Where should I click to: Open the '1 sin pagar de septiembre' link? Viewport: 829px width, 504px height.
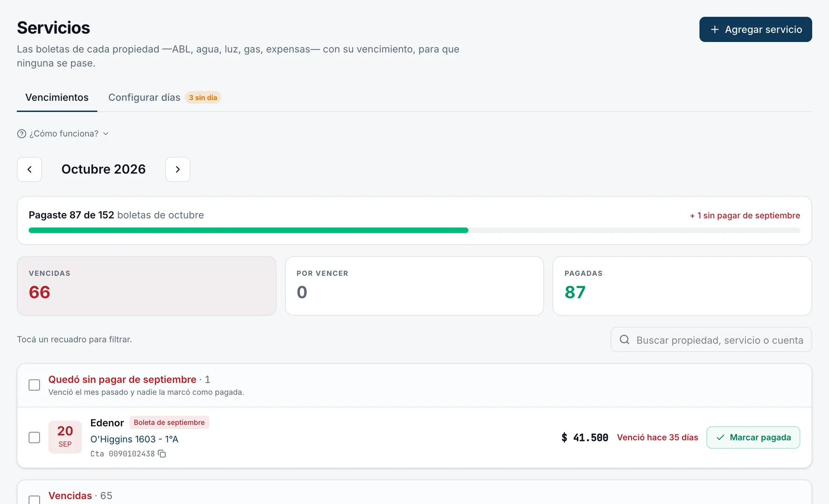click(745, 216)
